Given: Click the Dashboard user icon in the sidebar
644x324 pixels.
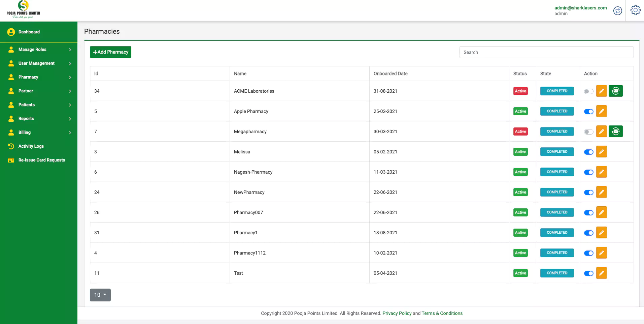Looking at the screenshot, I should (11, 32).
